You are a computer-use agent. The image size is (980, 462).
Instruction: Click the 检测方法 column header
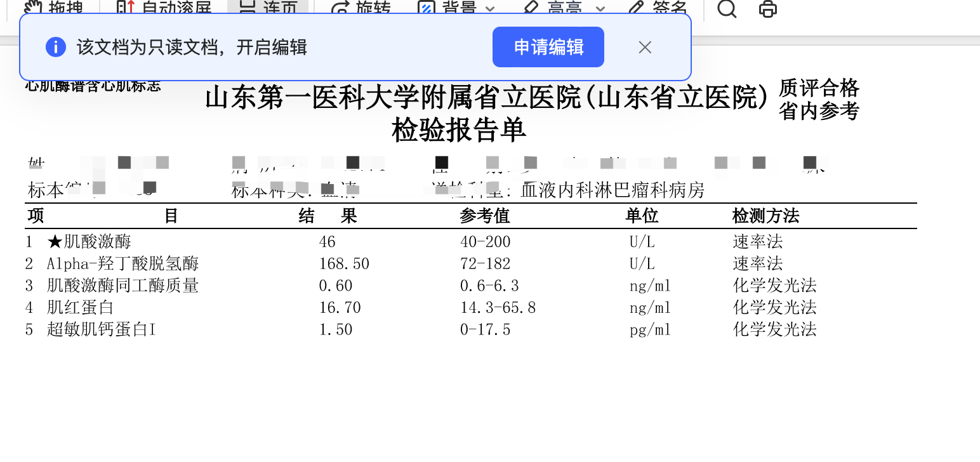(765, 216)
